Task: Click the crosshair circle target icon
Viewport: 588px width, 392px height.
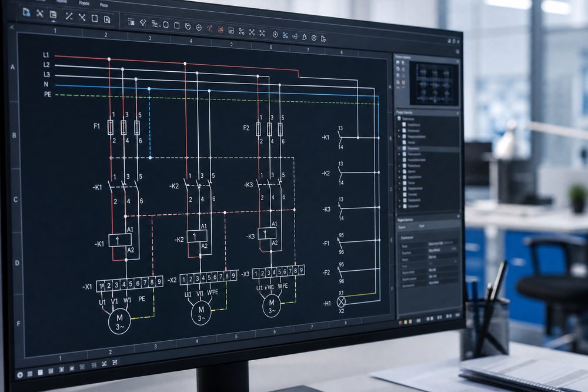Action: point(199,28)
